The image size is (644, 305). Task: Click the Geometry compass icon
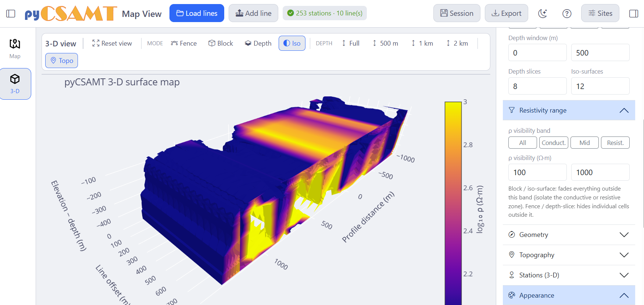(x=512, y=235)
